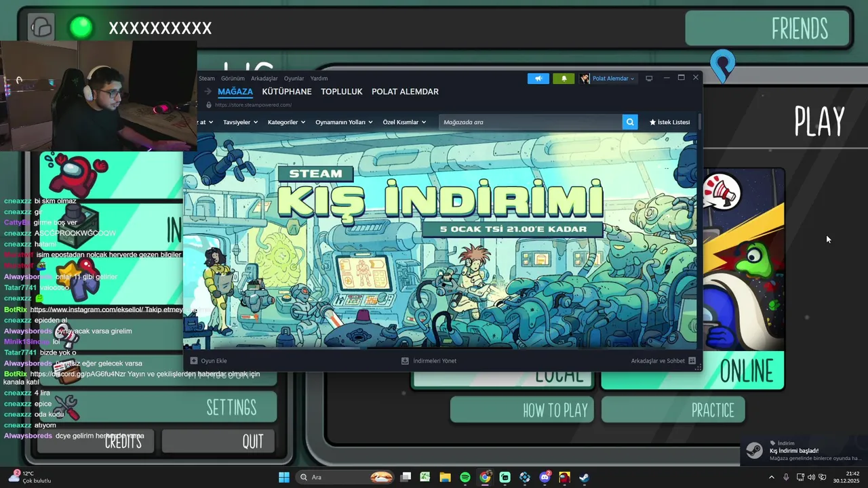Show hidden system tray icons
Viewport: 868px width, 488px height.
(x=771, y=477)
